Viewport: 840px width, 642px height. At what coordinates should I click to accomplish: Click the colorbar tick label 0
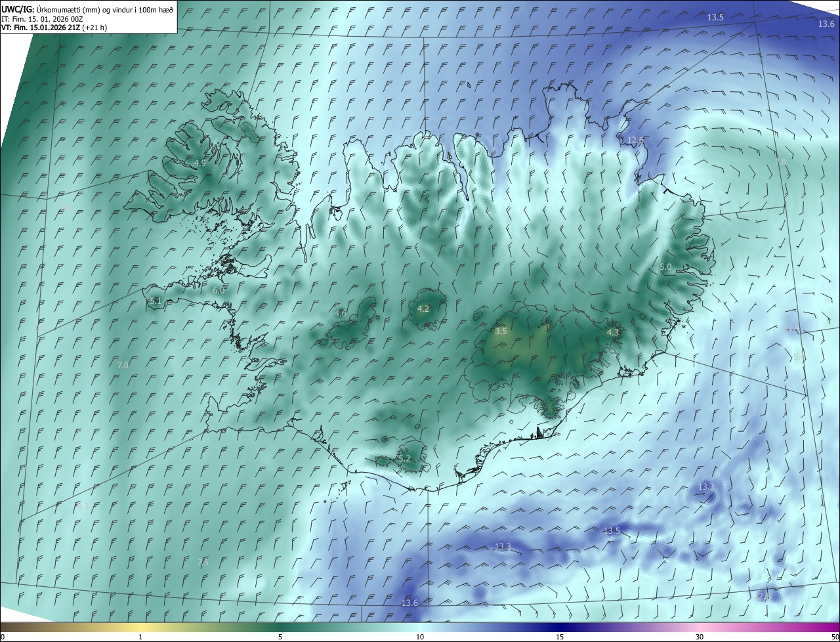(3, 637)
